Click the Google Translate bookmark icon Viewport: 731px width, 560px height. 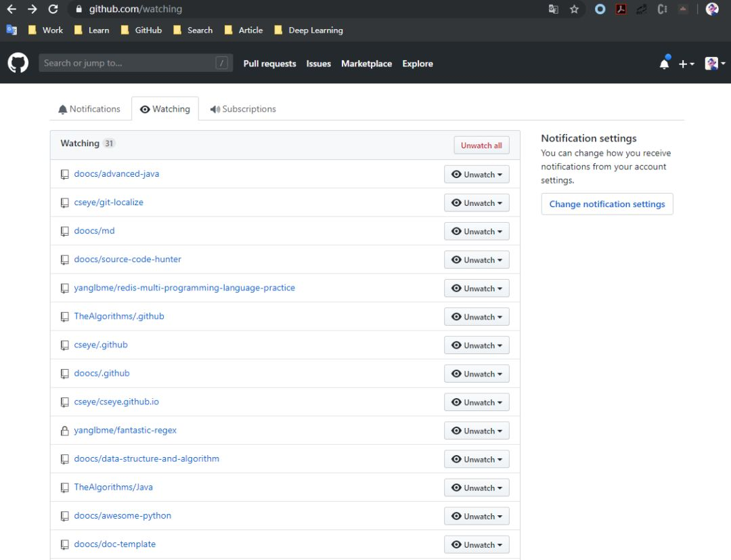[x=12, y=30]
